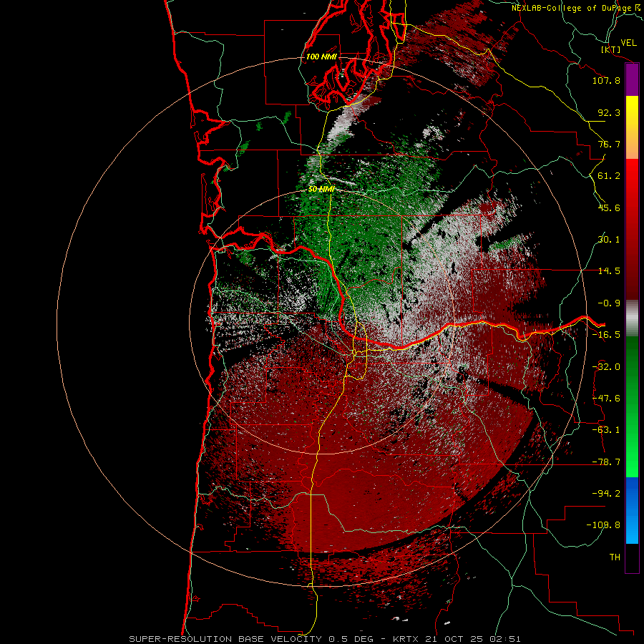Click the TH threshold label

pyautogui.click(x=615, y=557)
